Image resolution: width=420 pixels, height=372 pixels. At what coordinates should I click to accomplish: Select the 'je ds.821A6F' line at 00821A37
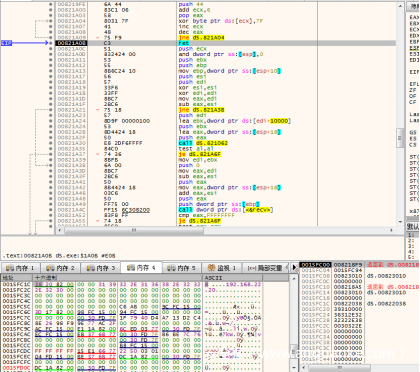tap(200, 154)
